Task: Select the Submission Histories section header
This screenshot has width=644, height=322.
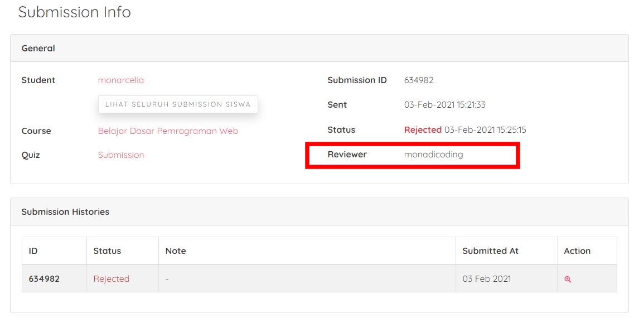Action: (x=65, y=212)
